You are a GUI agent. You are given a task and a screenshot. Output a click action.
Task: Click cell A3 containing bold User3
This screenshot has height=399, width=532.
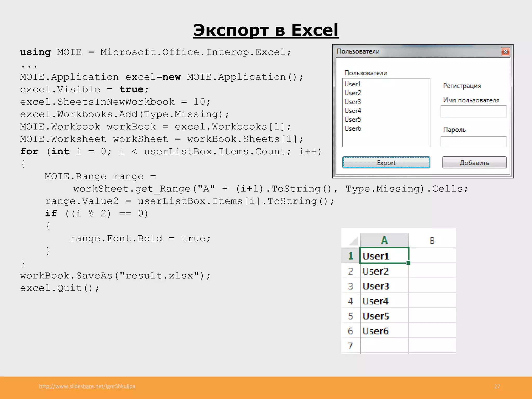tap(384, 286)
